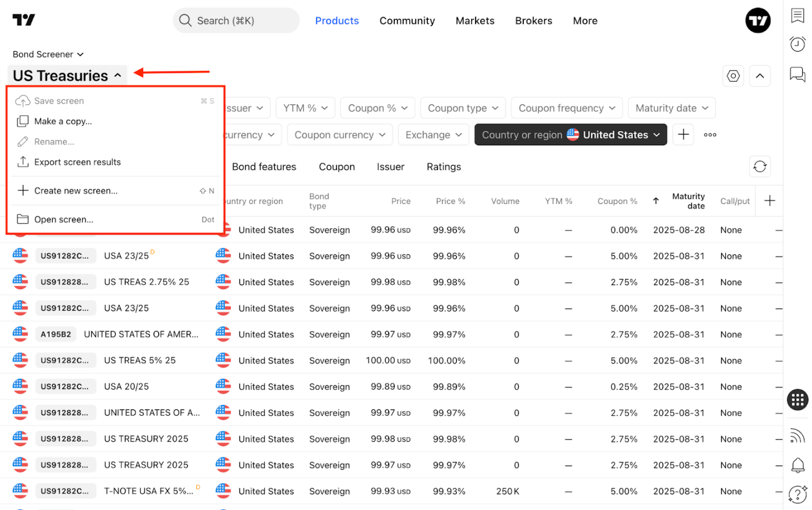Click the search magnifier icon

coord(185,20)
